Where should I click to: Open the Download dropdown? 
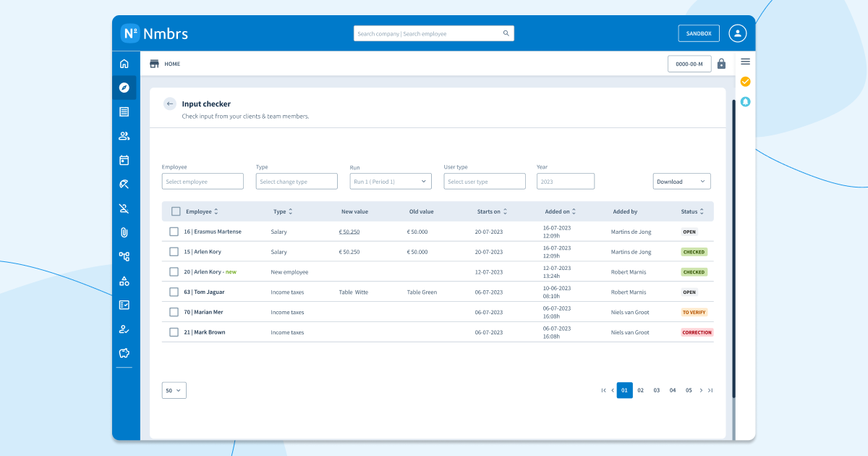[x=682, y=182]
